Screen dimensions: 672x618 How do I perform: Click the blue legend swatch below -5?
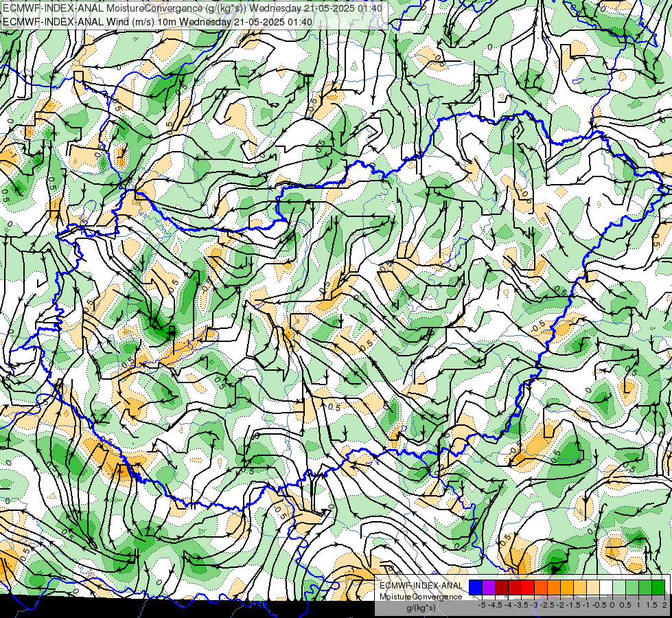coord(476,587)
